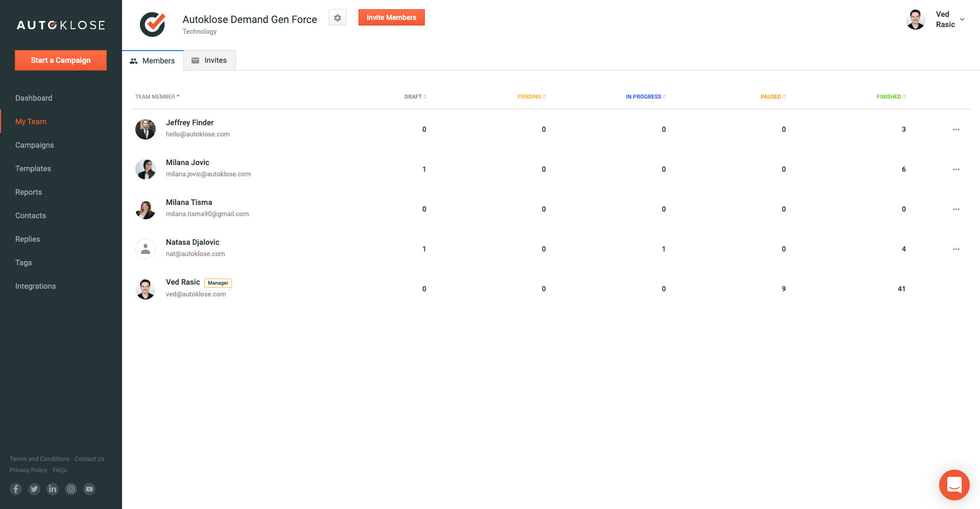Click the Autoklose logo in sidebar
980x509 pixels.
pyautogui.click(x=61, y=25)
